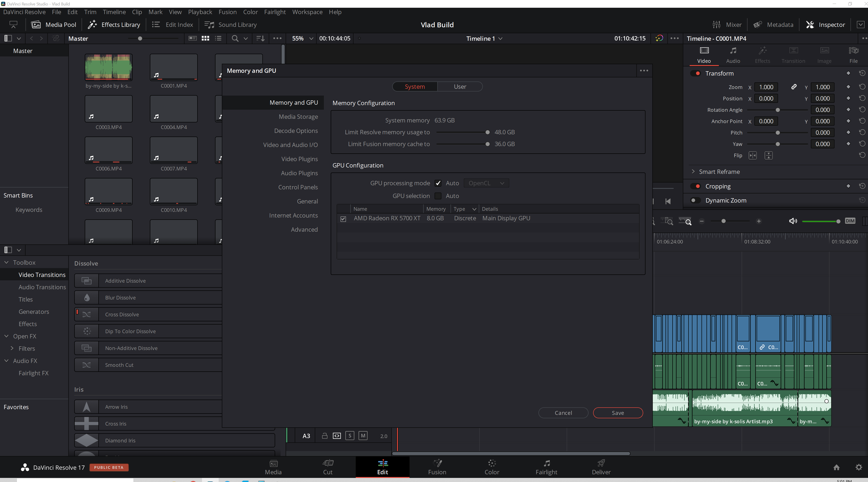
Task: Cancel the preferences dialog
Action: click(563, 413)
